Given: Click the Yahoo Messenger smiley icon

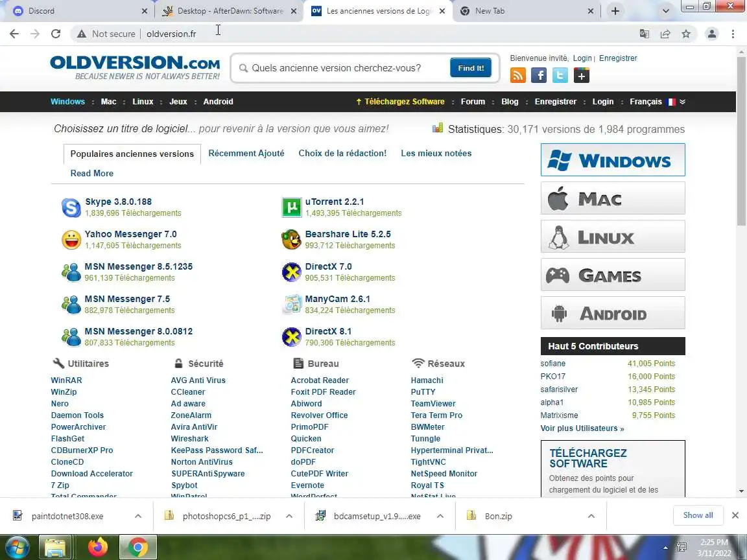Looking at the screenshot, I should coord(71,240).
